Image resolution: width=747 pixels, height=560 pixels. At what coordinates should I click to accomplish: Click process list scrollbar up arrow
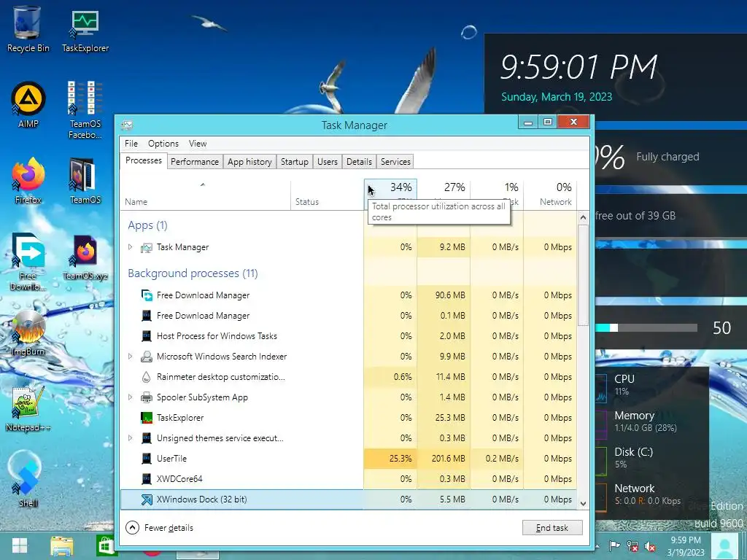click(x=583, y=217)
